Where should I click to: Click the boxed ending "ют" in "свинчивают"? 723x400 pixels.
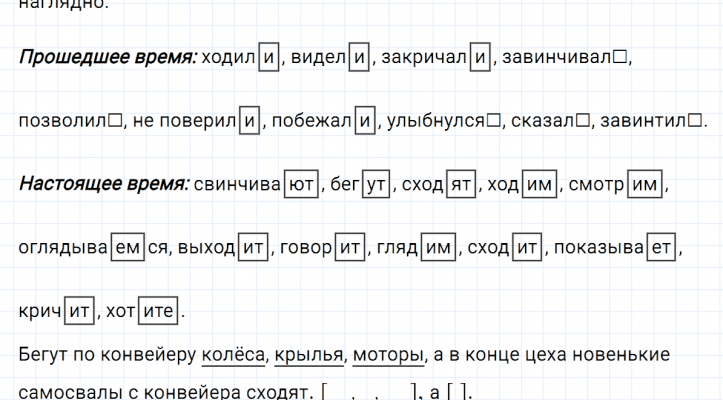pyautogui.click(x=299, y=185)
